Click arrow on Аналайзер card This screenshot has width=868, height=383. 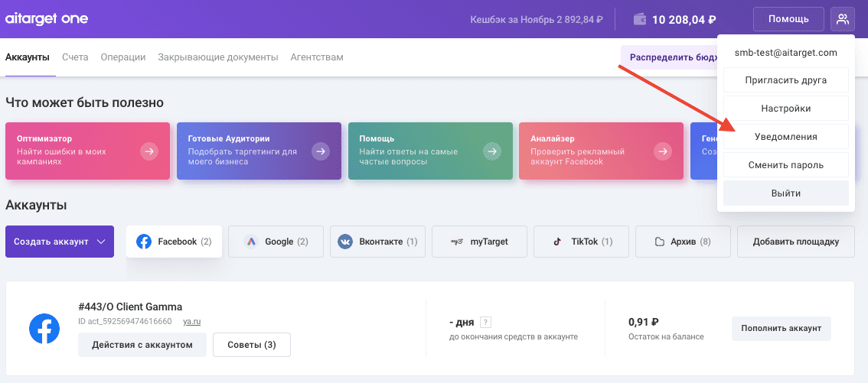[663, 151]
